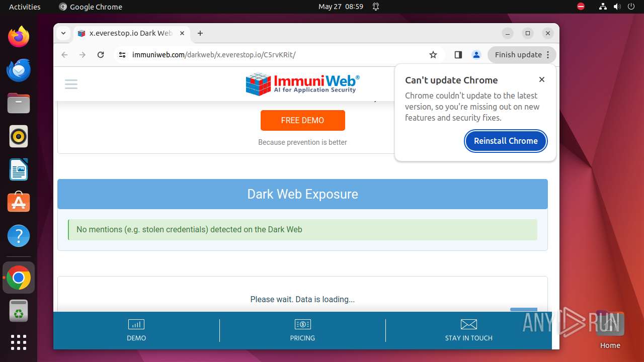Minimize the Chrome window
The image size is (644, 362).
click(508, 33)
